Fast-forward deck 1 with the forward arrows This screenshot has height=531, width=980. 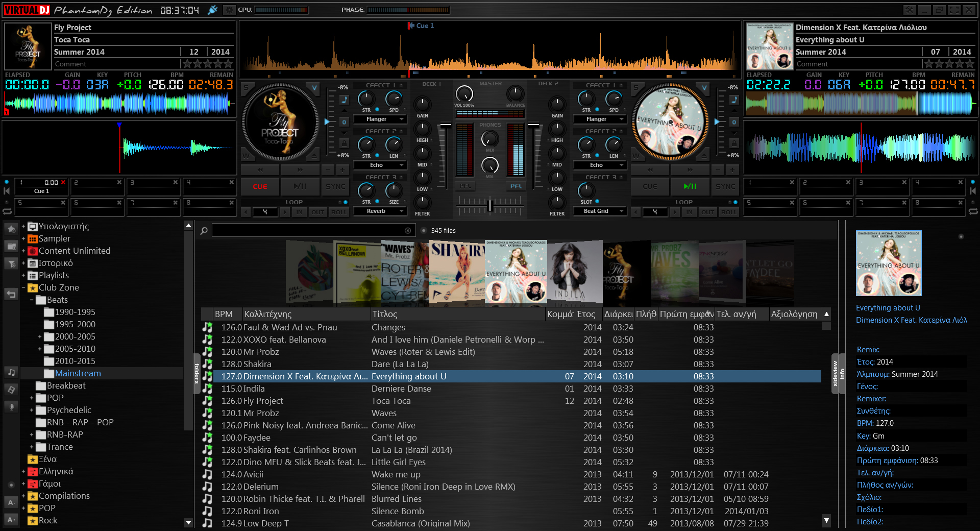[x=300, y=170]
